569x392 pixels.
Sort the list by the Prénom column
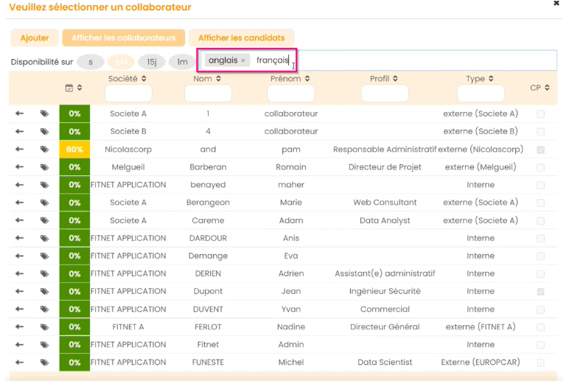[290, 79]
